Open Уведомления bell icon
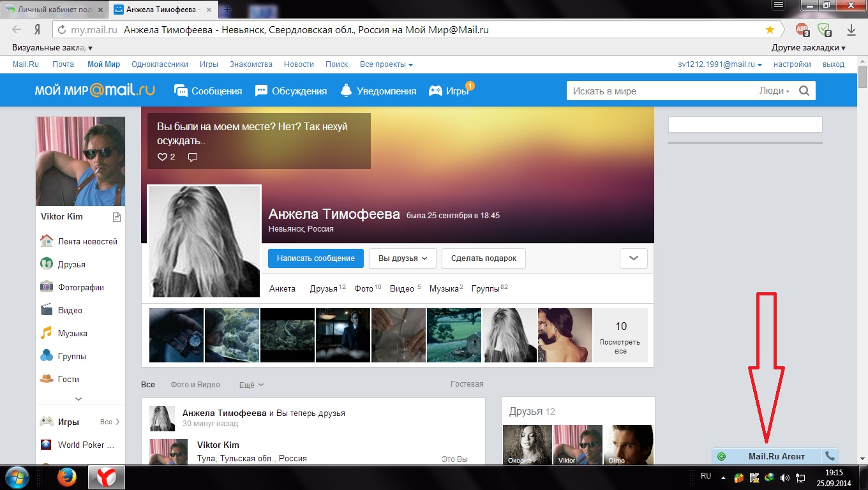The image size is (868, 490). tap(346, 91)
